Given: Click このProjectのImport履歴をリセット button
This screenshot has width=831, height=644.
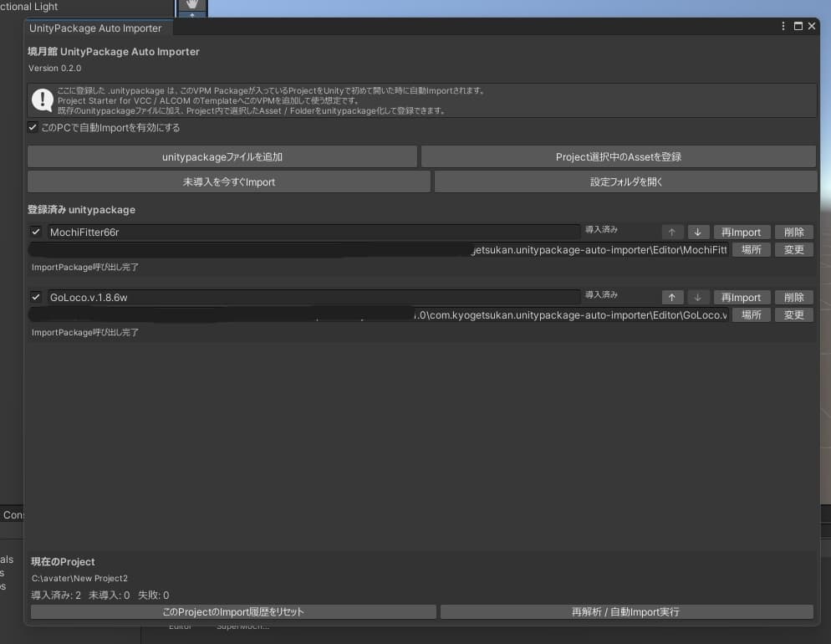Looking at the screenshot, I should 233,611.
